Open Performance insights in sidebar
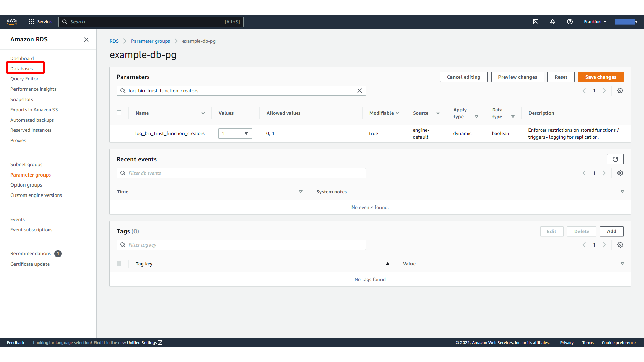Viewport: 644px width, 362px height. pos(33,89)
